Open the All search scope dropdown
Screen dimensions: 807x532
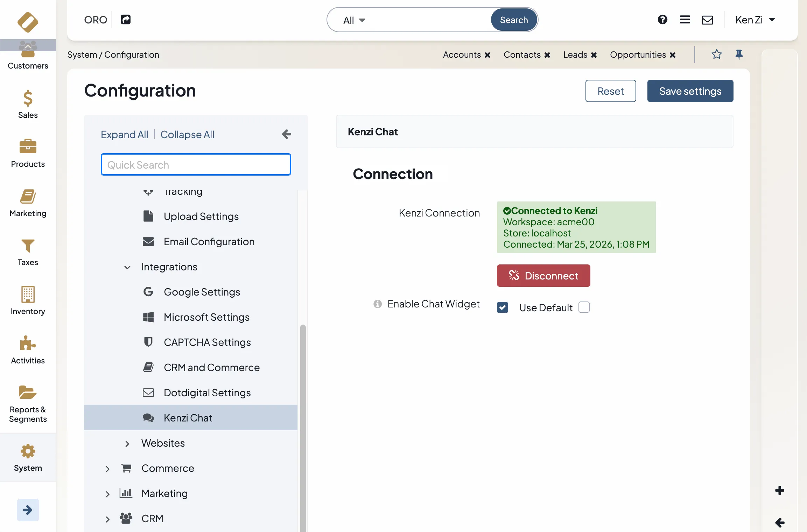pyautogui.click(x=354, y=20)
